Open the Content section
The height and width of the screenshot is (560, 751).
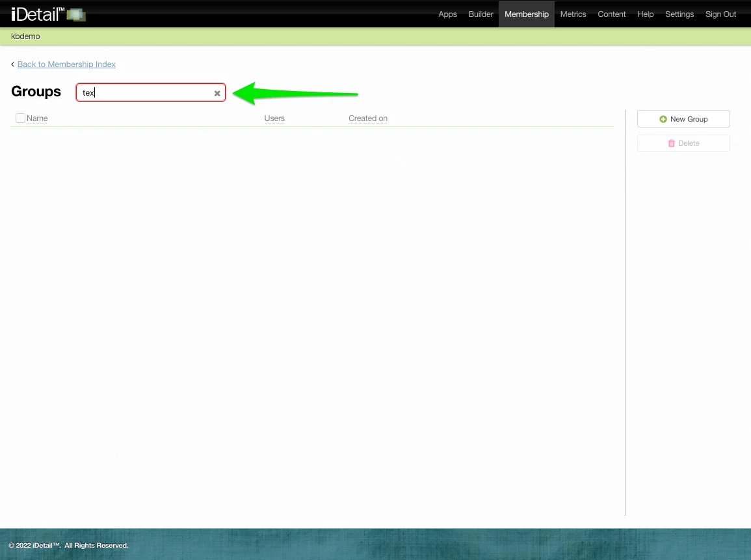point(611,14)
